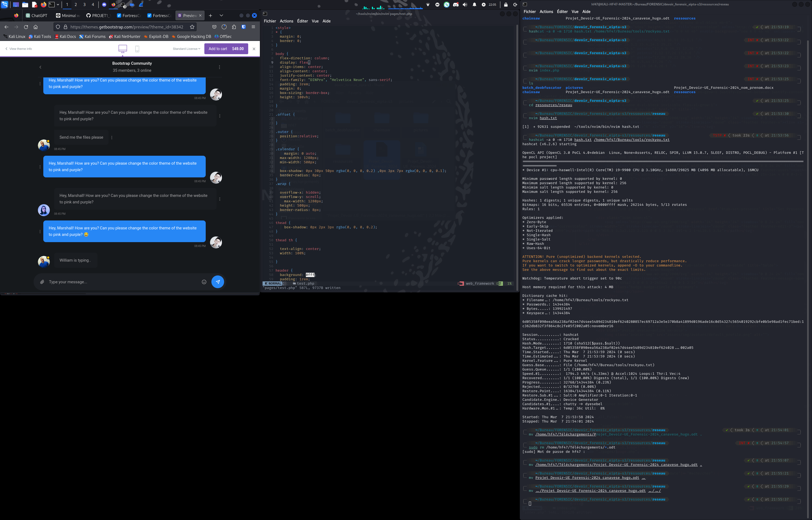Screen dimensions: 812x520
Task: Send the chat message
Action: [218, 282]
